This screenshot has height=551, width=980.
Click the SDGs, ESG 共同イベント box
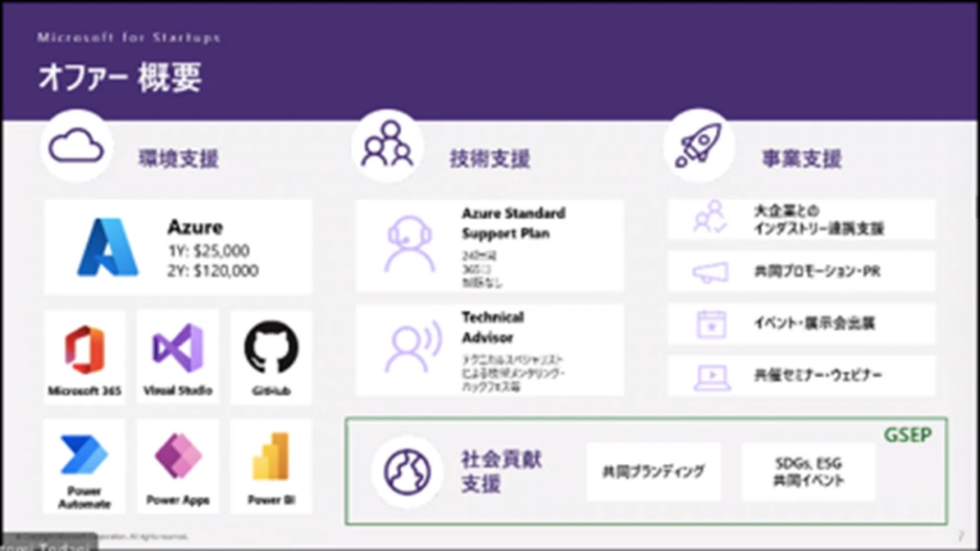point(809,472)
